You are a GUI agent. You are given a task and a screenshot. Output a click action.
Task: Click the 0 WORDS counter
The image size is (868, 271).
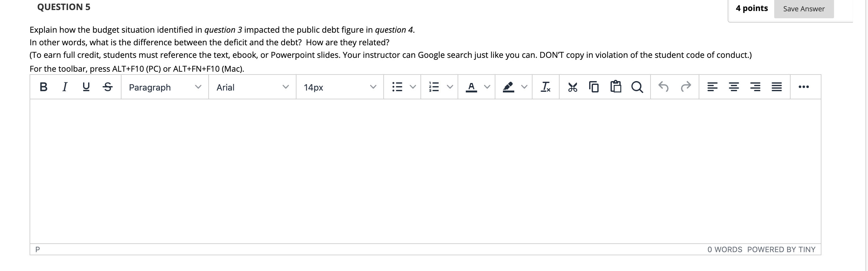point(725,249)
